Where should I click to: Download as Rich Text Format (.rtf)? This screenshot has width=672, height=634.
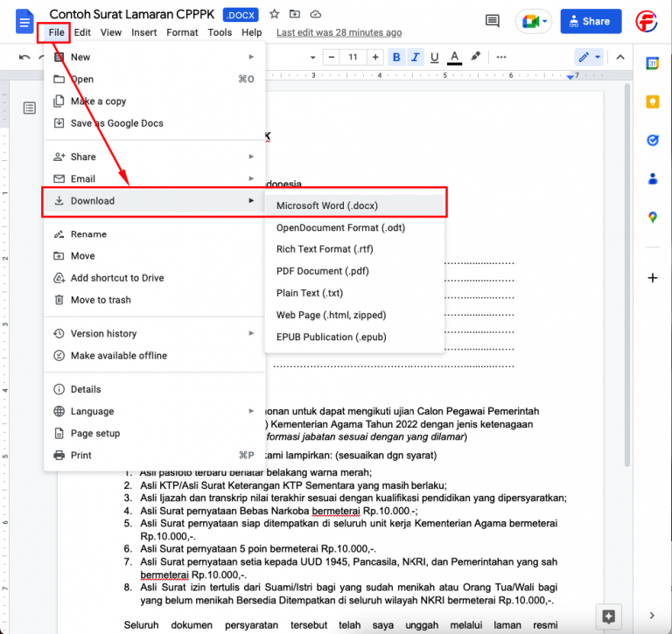(354, 249)
